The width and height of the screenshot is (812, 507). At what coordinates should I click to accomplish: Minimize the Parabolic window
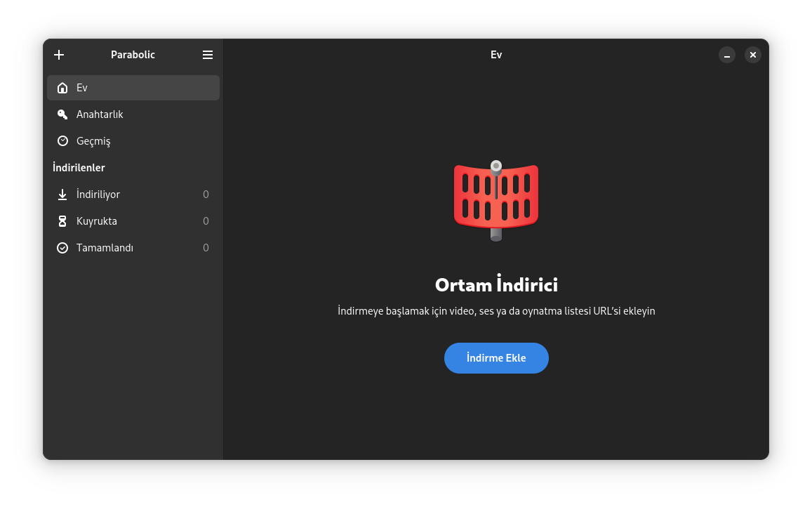pos(727,55)
